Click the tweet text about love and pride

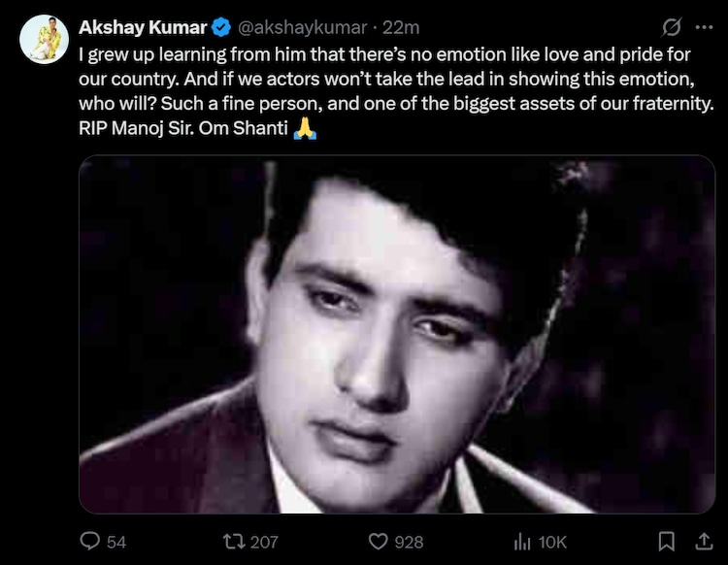click(x=388, y=80)
